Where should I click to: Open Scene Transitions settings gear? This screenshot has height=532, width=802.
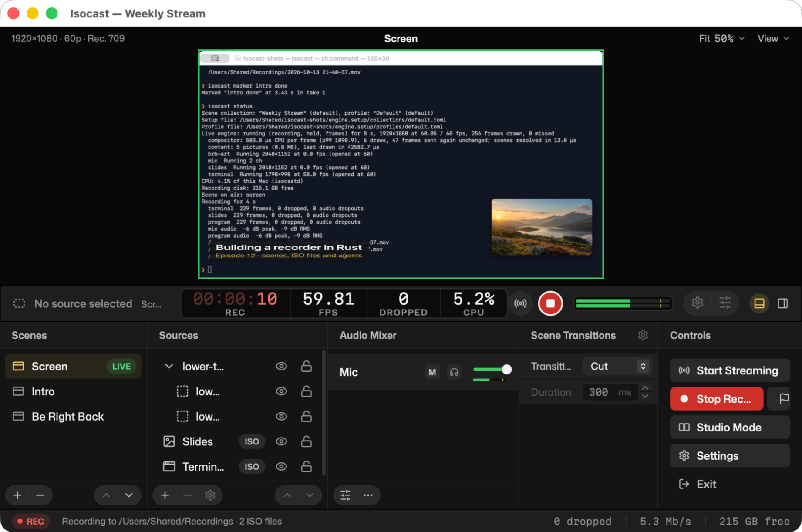[643, 335]
